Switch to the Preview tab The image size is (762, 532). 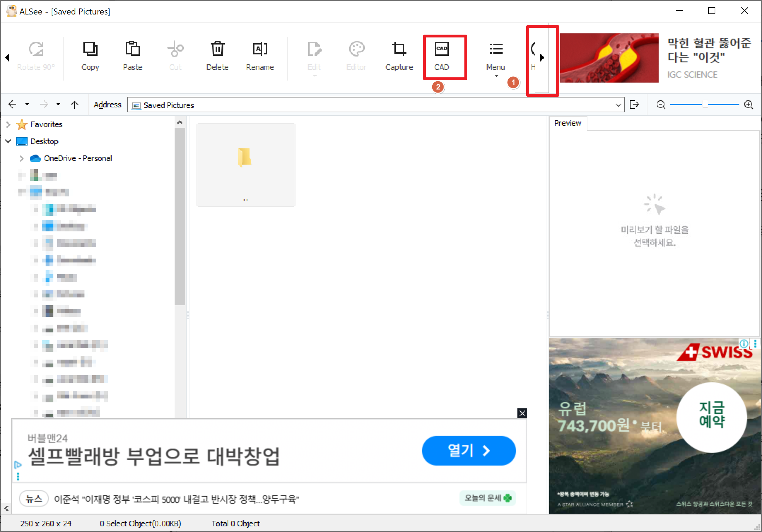pos(568,123)
